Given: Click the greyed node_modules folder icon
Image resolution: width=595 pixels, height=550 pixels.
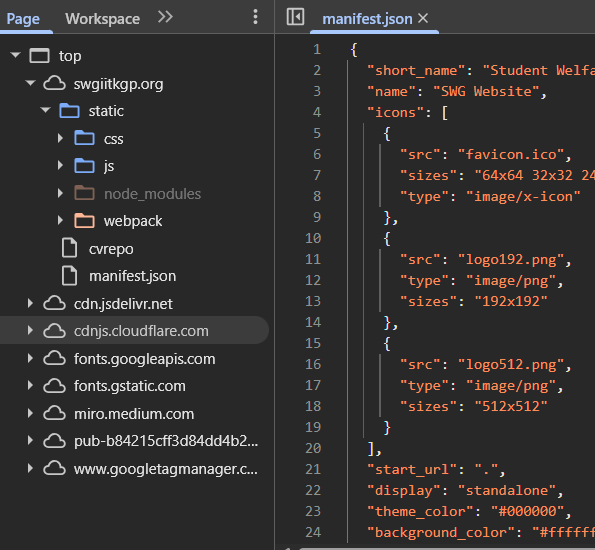Looking at the screenshot, I should 84,193.
